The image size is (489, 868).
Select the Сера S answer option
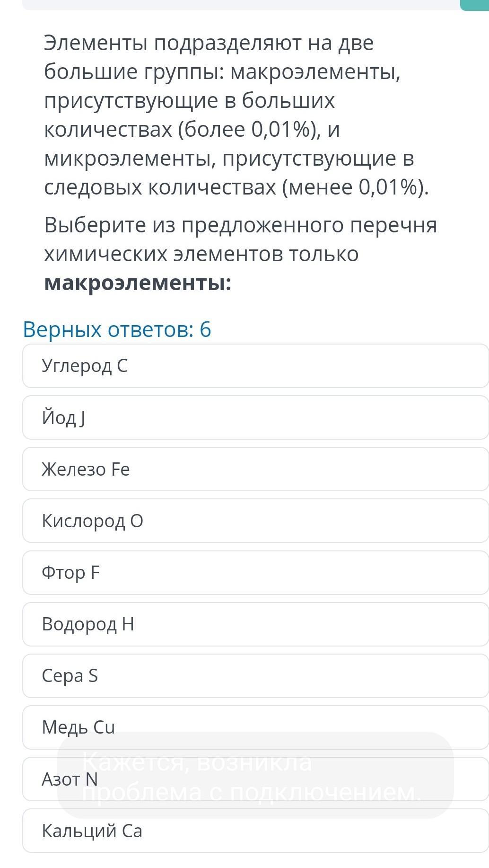255,675
